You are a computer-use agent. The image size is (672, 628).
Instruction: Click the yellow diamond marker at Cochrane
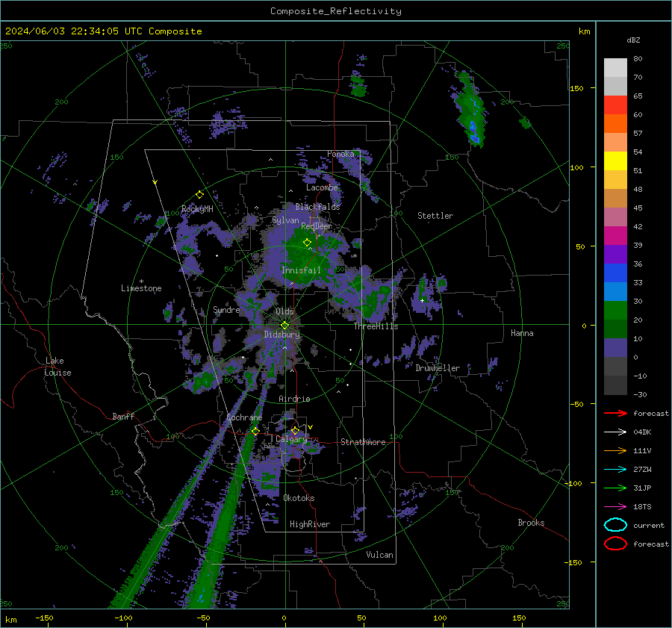coord(255,431)
